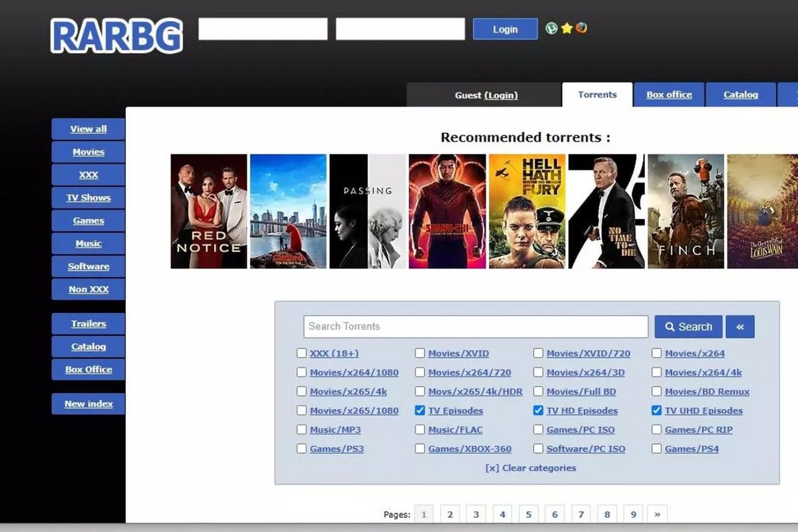798x532 pixels.
Task: Open TV Shows sidebar item
Action: pos(89,197)
